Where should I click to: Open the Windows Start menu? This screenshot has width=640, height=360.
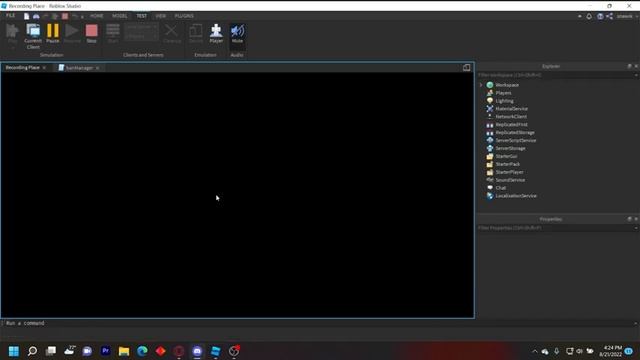click(14, 351)
